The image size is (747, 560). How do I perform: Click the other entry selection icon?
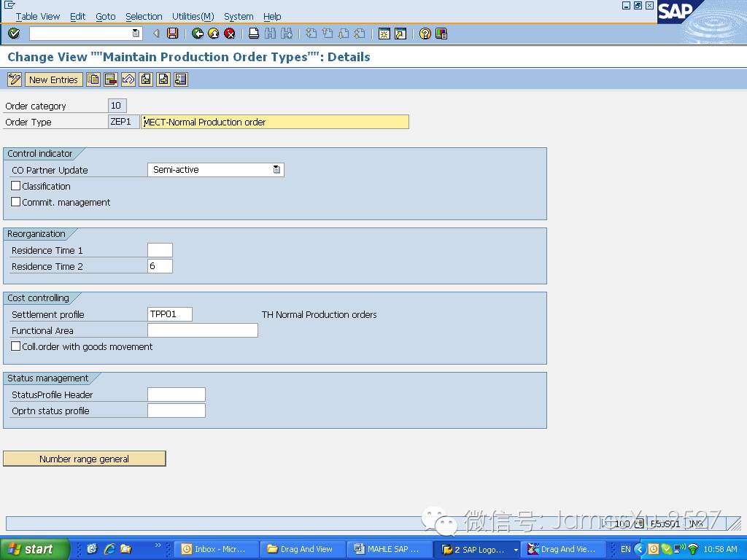click(x=181, y=79)
